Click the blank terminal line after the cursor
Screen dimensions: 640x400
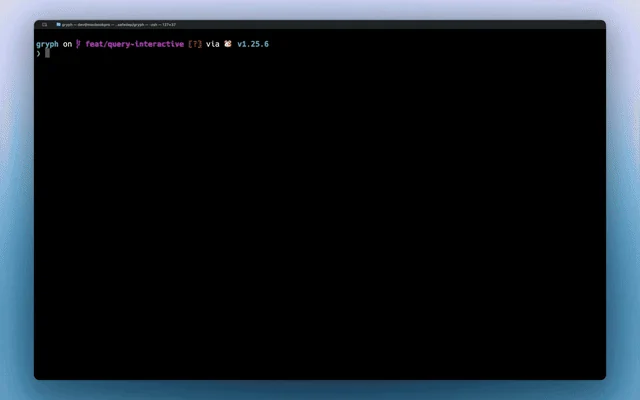(x=327, y=53)
